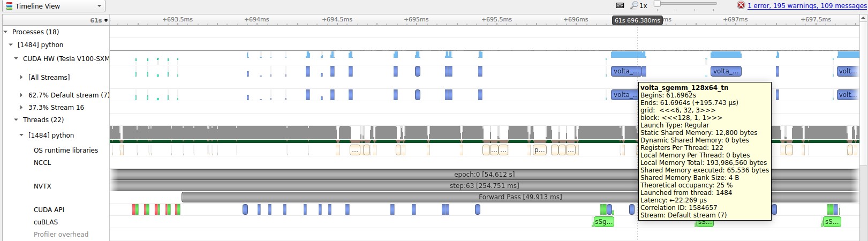Select the Profiler overhead row
868x241 pixels.
[x=61, y=235]
